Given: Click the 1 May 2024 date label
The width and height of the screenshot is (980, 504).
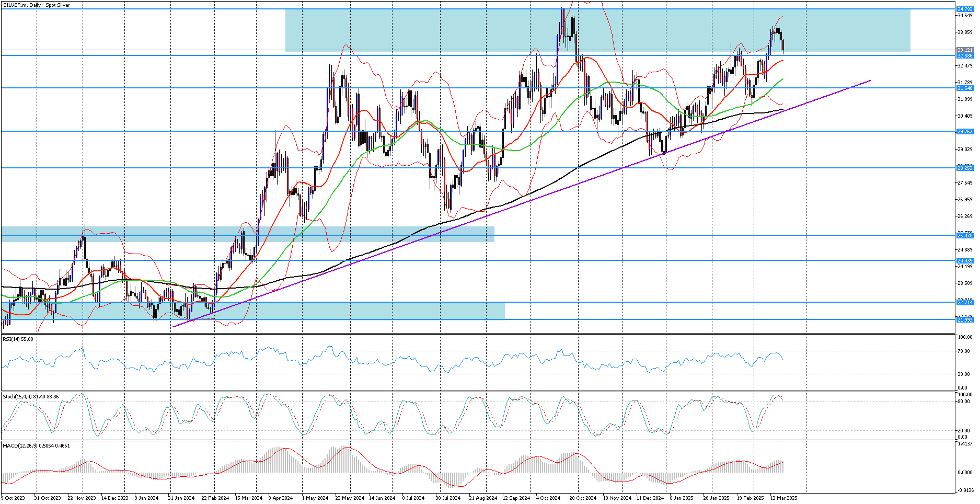Looking at the screenshot, I should (315, 498).
